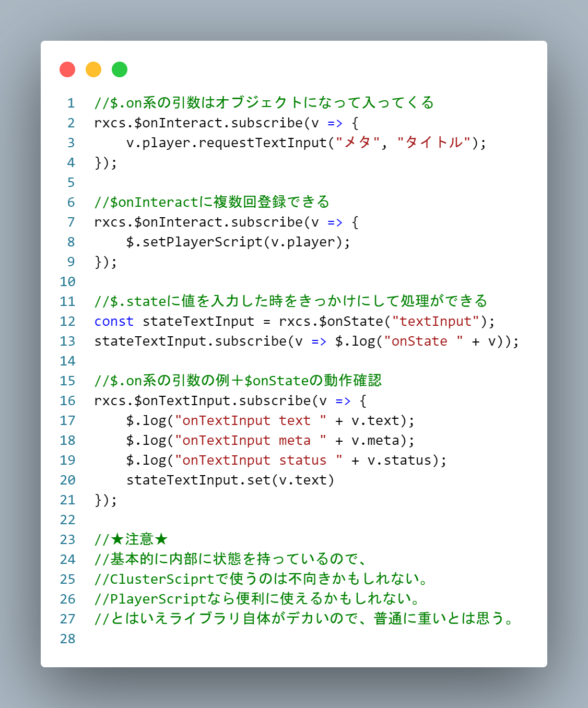Image resolution: width=588 pixels, height=708 pixels.
Task: Select line number 28 in the gutter
Action: pos(67,639)
